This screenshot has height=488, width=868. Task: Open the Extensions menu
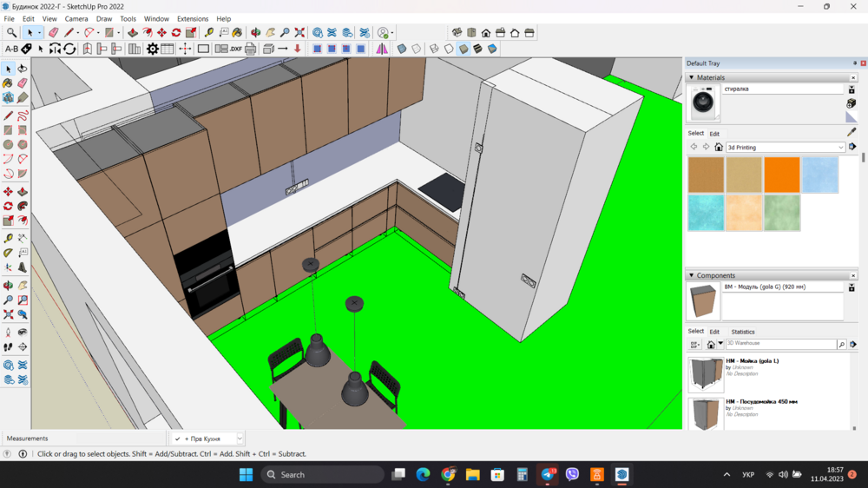point(192,18)
